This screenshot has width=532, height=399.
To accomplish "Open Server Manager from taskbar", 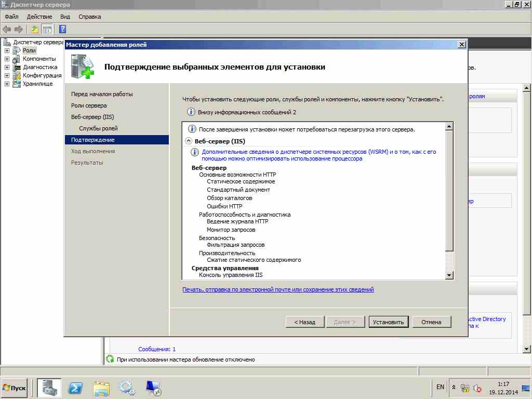I will click(49, 388).
